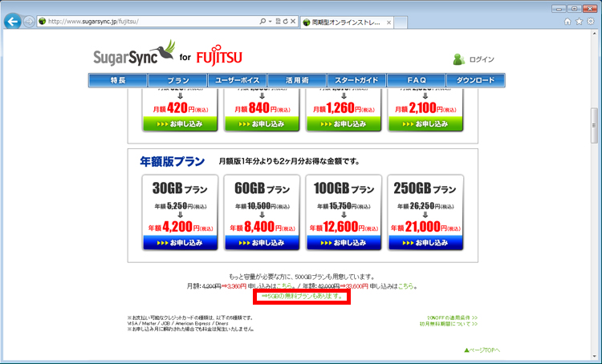Apply for monthly 2,100円 plan

pos(425,124)
